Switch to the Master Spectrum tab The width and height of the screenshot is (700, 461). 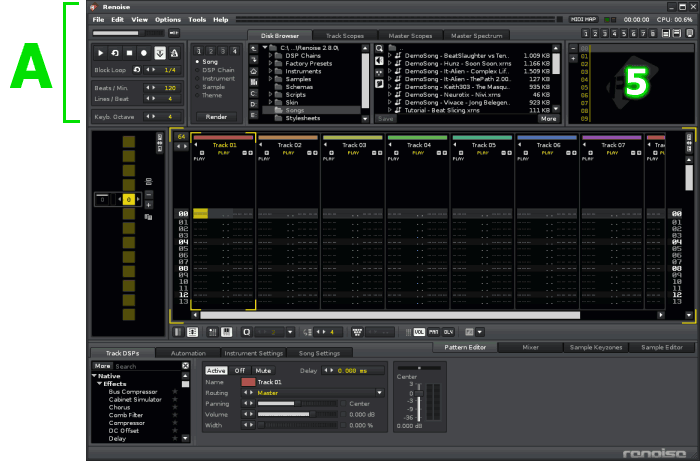tap(476, 36)
